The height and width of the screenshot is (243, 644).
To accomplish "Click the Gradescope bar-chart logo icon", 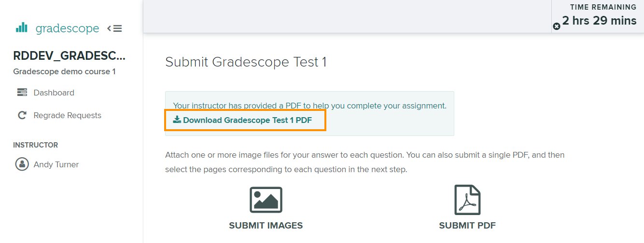I will click(22, 28).
